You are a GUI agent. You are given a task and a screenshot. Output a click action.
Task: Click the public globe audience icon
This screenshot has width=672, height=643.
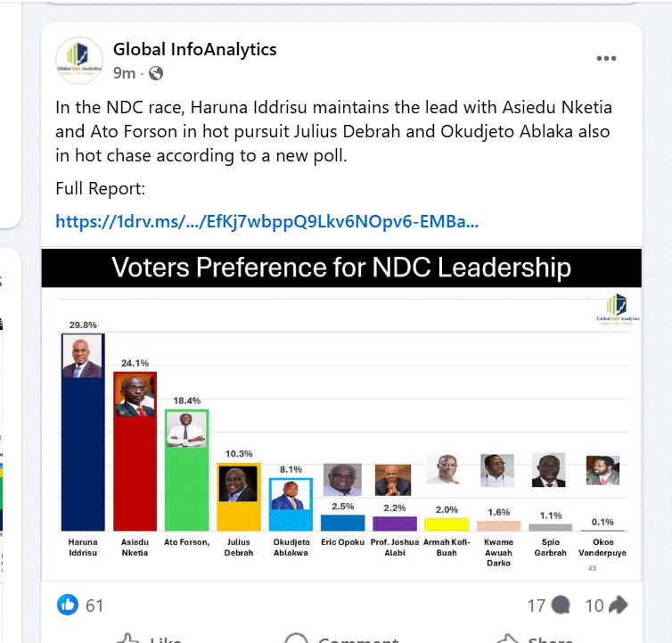click(156, 73)
